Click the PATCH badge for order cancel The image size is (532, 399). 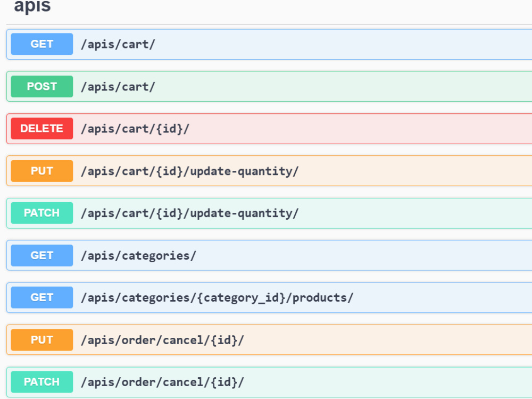coord(41,382)
